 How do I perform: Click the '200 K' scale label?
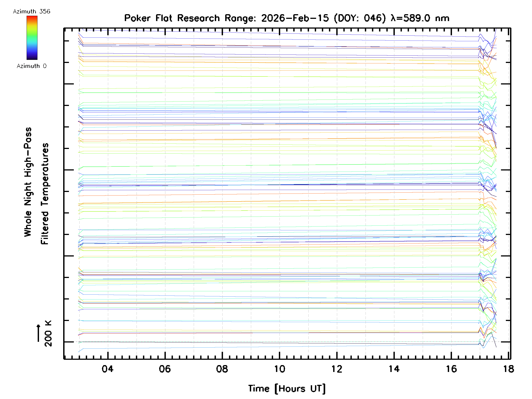(x=48, y=333)
